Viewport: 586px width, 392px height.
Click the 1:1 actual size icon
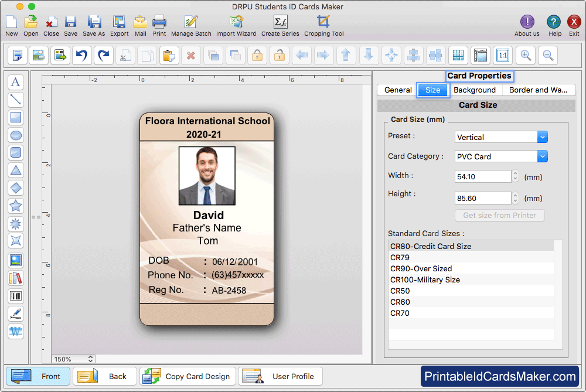pos(503,55)
